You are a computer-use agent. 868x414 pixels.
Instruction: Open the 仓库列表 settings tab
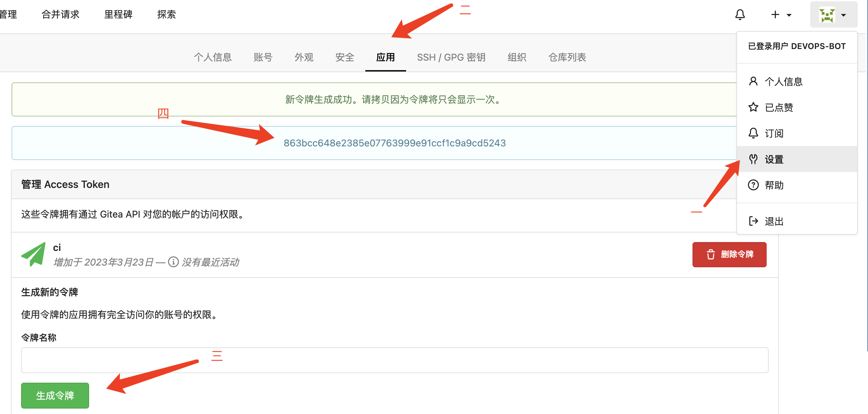567,57
